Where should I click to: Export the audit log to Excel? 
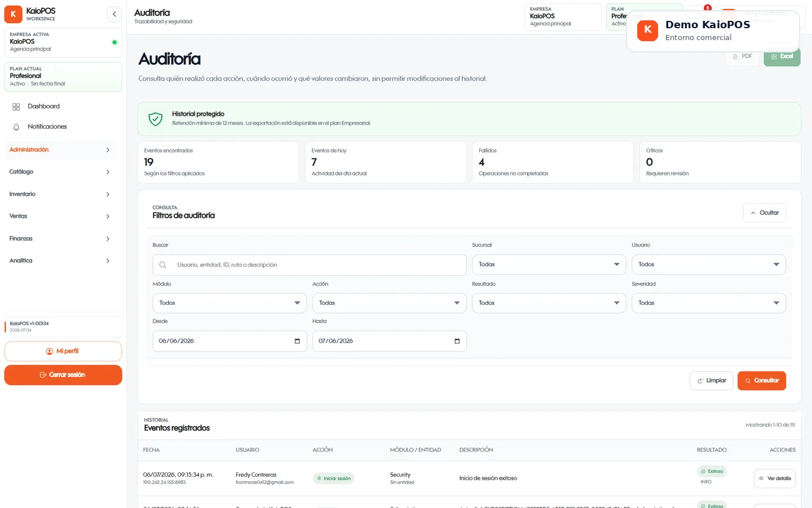(x=782, y=56)
